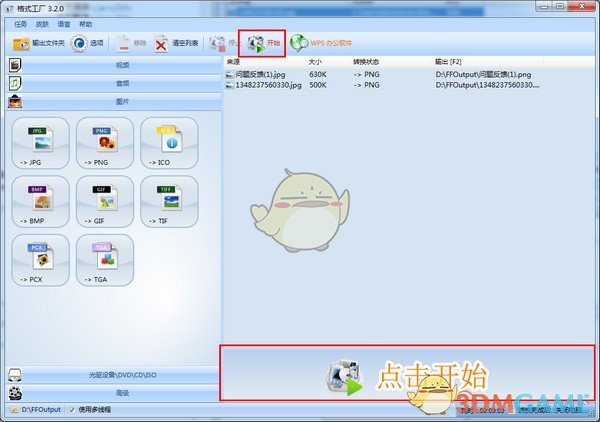Viewport: 600px width, 422px height.
Task: Choose the -> PNG conversion icon
Action: [105, 143]
